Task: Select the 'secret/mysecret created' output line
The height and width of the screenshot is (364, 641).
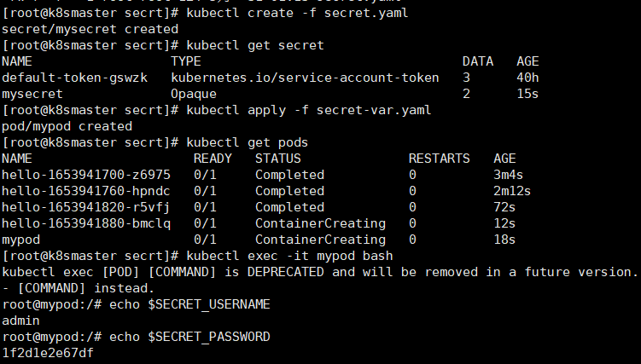Action: 90,29
